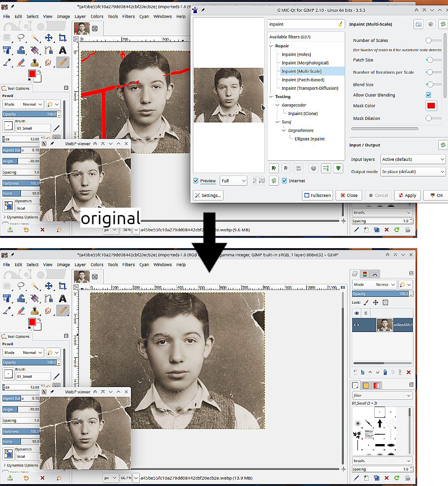The width and height of the screenshot is (448, 486).
Task: Click the add fave icon below filter list
Action: coord(274,168)
